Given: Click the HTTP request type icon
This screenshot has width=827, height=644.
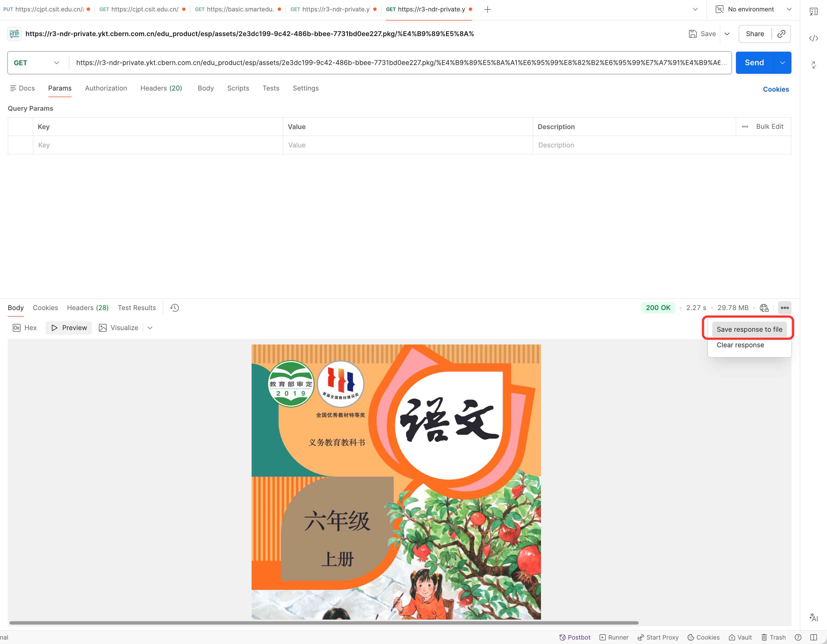Looking at the screenshot, I should [x=14, y=34].
